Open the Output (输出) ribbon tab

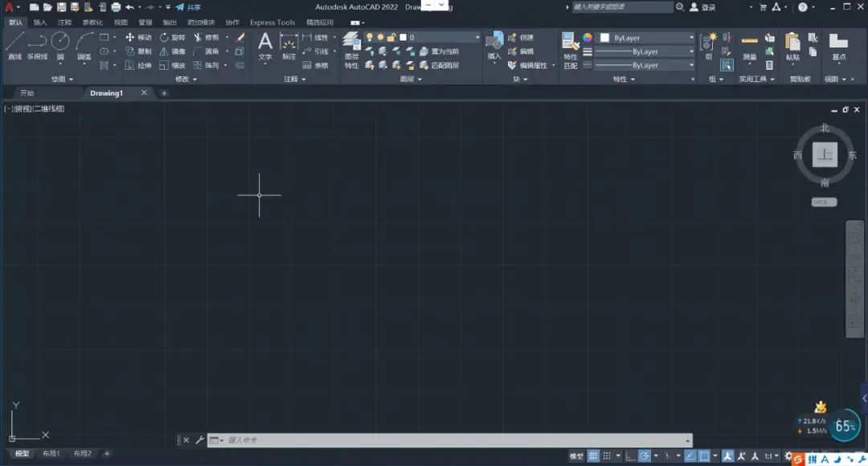point(170,22)
